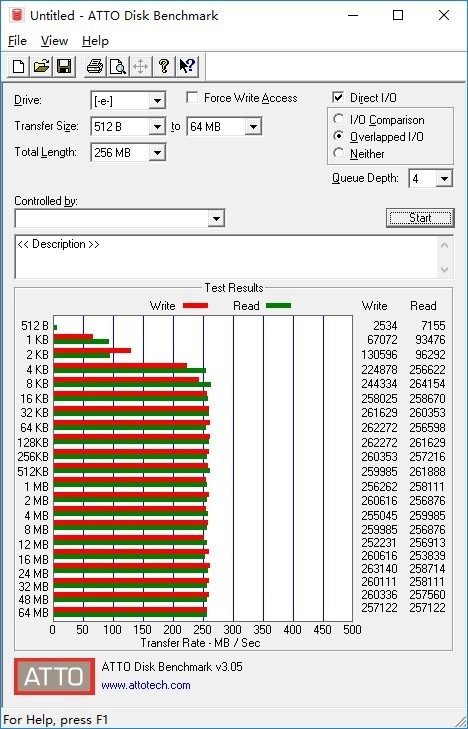
Task: Click the 8 KB read value 264154
Action: pyautogui.click(x=427, y=384)
